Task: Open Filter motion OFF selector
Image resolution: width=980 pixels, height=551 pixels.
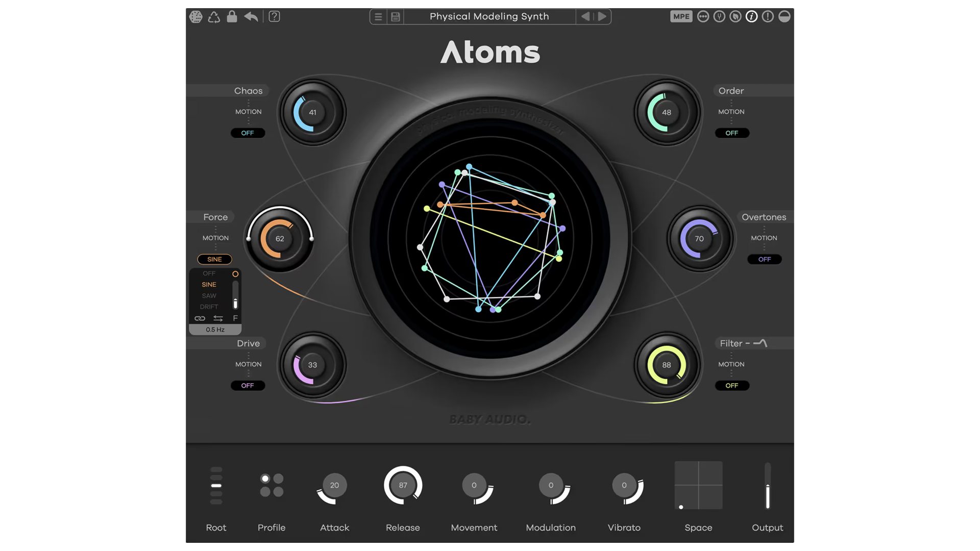Action: coord(732,386)
